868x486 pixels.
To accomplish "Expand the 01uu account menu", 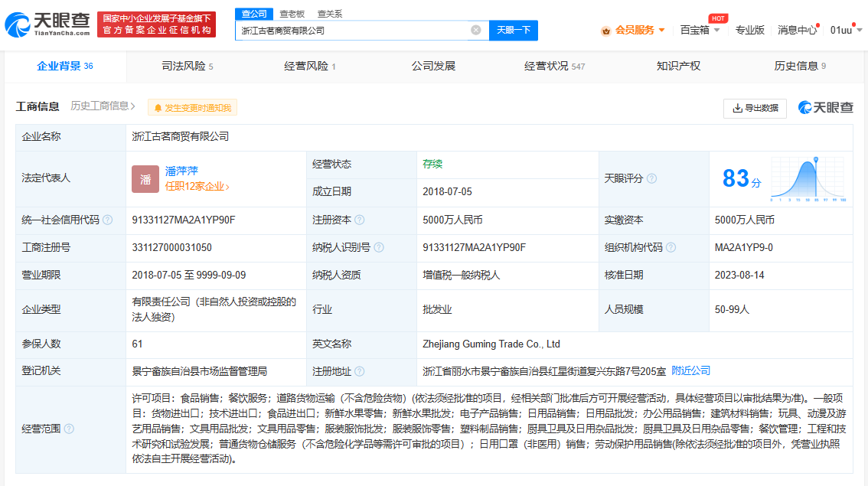I will 846,30.
